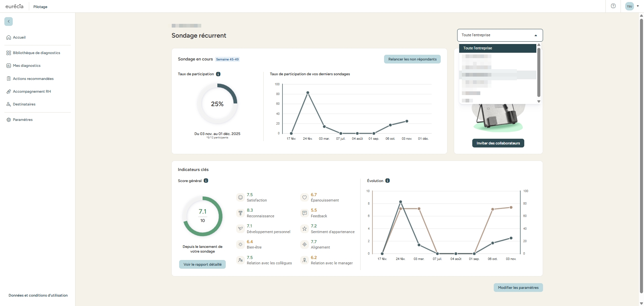The height and width of the screenshot is (306, 644).
Task: Click the dropdown list scrollbar thumb
Action: (x=539, y=72)
